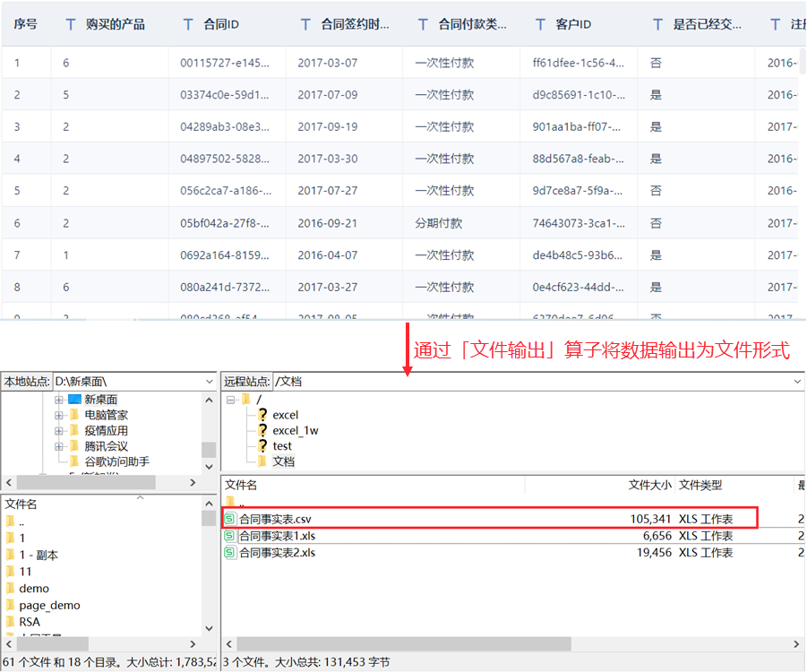Expand the 新桌面 tree node

click(59, 400)
